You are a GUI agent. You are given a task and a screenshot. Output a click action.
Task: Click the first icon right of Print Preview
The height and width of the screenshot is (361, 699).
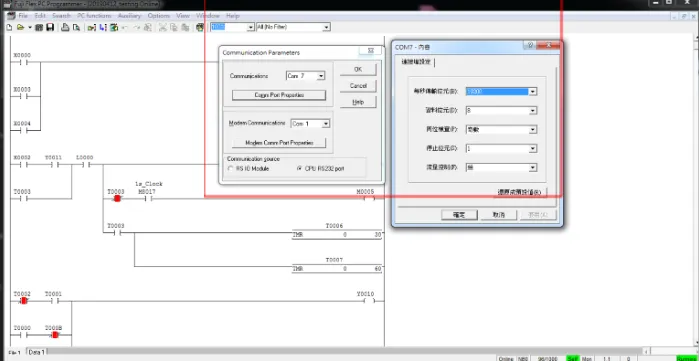pos(91,27)
